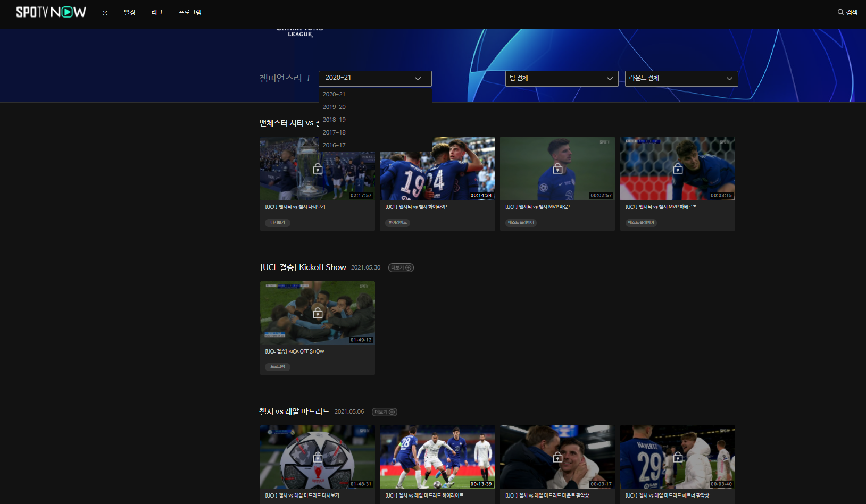Click title 첼시 vs 레알 마드리드 마운트 활약상
This screenshot has width=866, height=504.
(547, 495)
